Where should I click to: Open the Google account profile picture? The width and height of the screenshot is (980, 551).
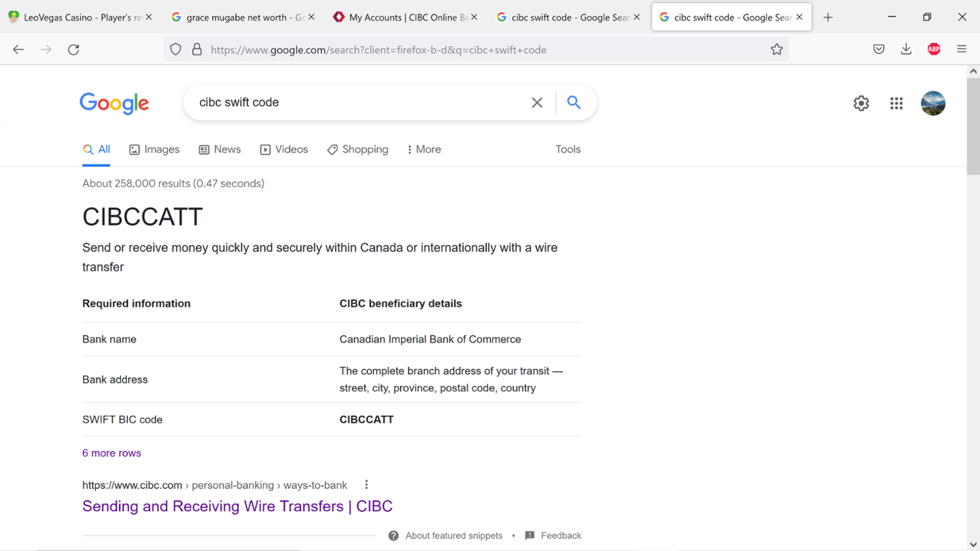click(932, 103)
